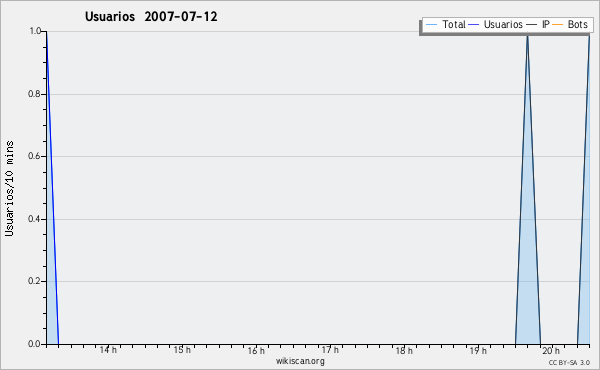Click the orange Bots legend line

[x=558, y=25]
